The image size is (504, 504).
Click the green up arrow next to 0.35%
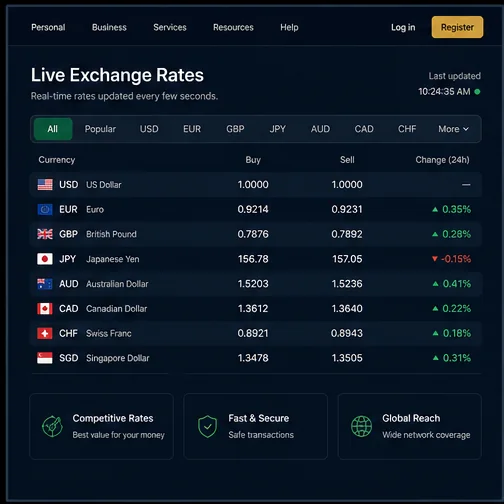[x=435, y=209]
